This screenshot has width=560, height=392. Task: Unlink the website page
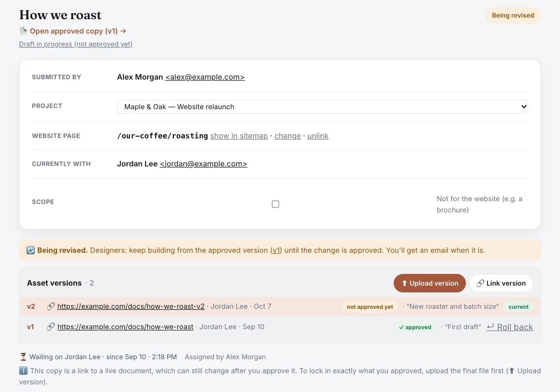318,136
